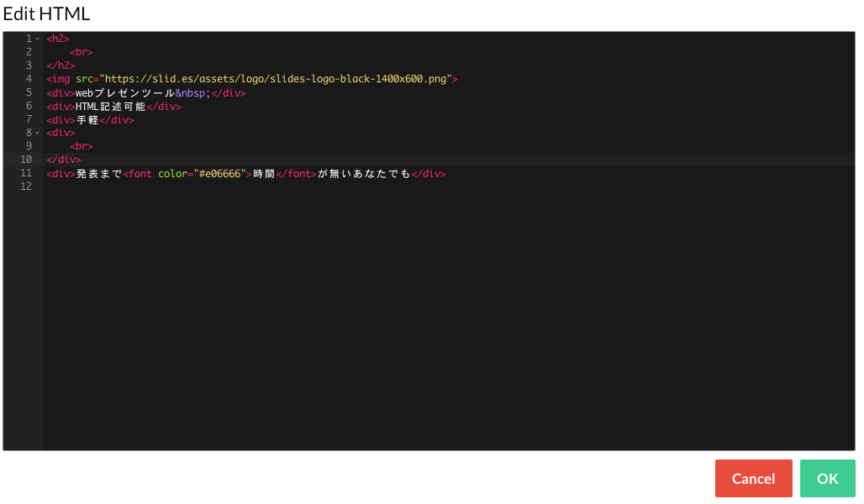Click line number 6 in the gutter
Image resolution: width=864 pixels, height=504 pixels.
pyautogui.click(x=29, y=106)
